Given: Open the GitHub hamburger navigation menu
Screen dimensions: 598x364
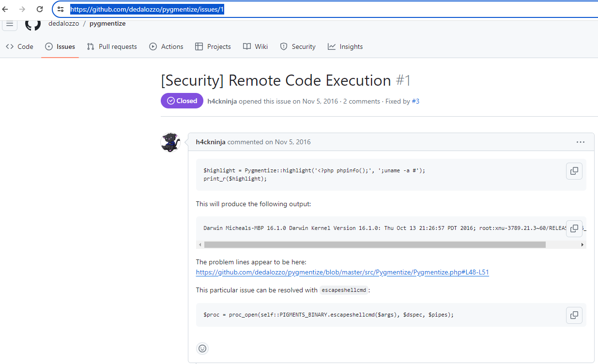Looking at the screenshot, I should [x=10, y=24].
